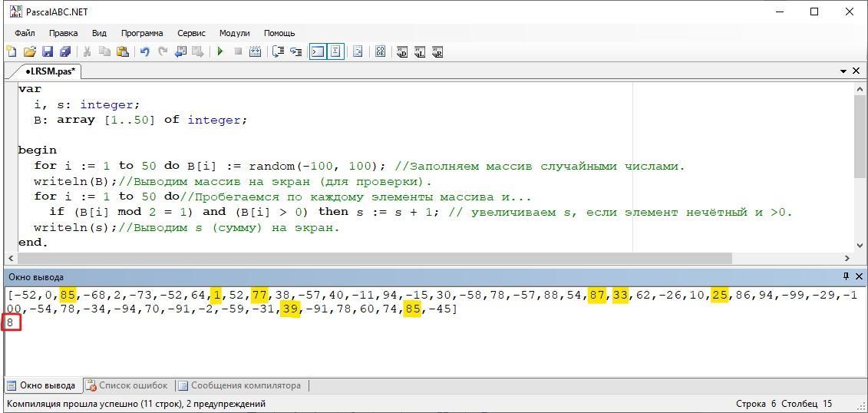Create a new file with the toolbar icon
Screen dimensions: 868x413
11,51
